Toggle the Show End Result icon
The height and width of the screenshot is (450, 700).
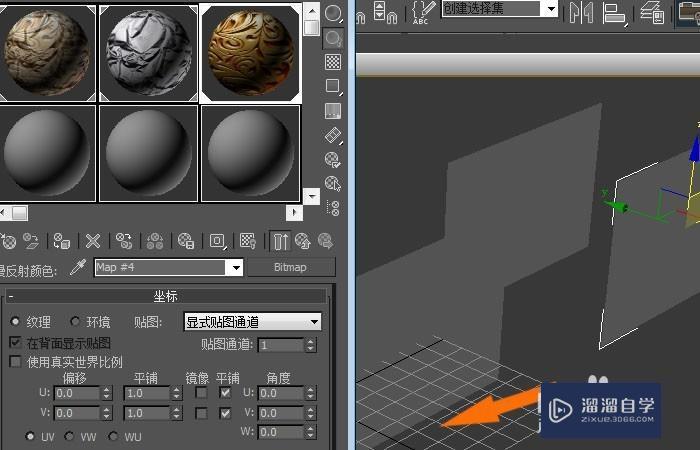[x=280, y=241]
